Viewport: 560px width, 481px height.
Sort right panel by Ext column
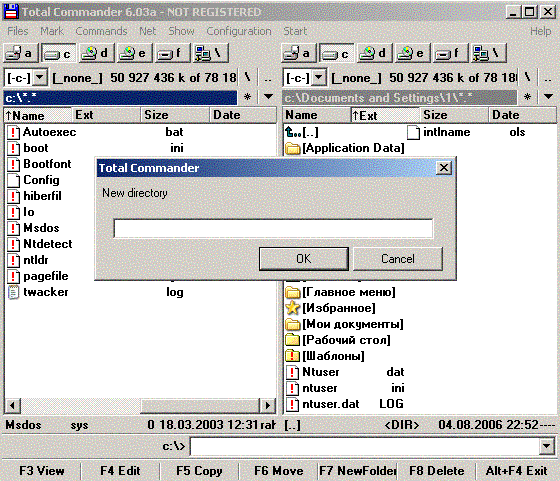[x=385, y=115]
